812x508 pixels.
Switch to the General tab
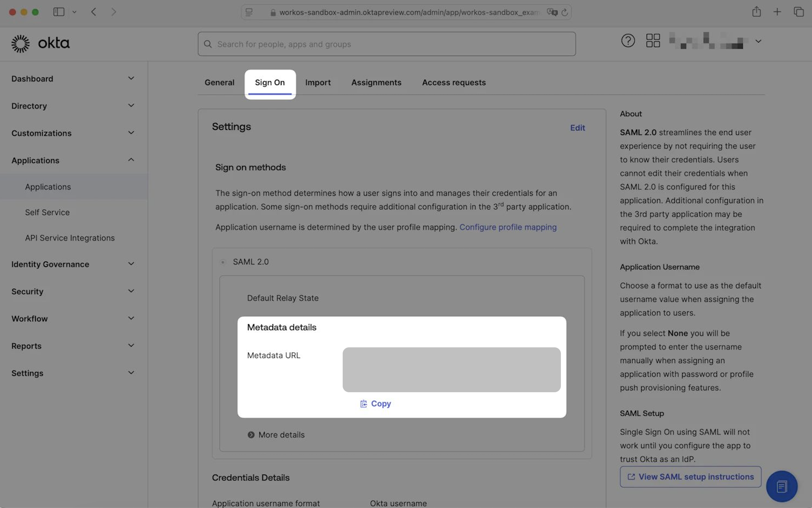coord(219,82)
